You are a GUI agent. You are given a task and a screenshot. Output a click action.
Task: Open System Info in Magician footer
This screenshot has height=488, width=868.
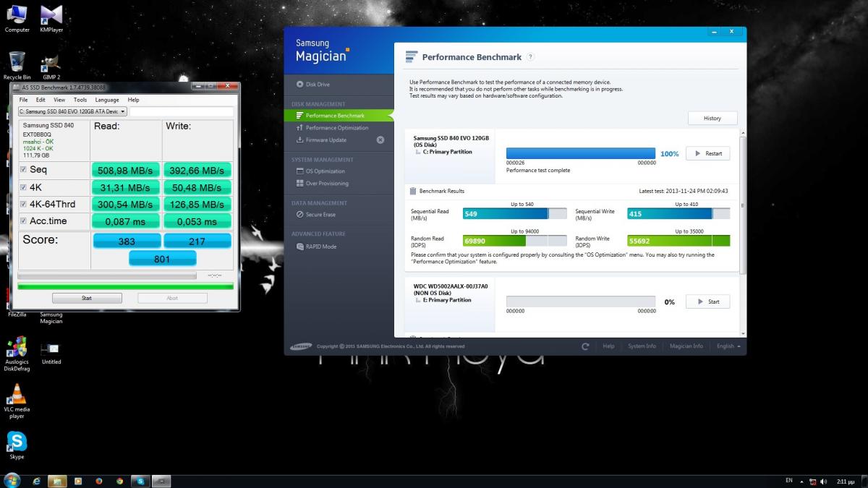coord(642,346)
